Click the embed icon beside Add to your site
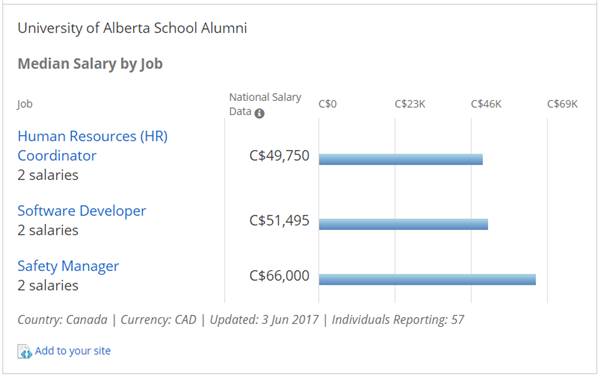The height and width of the screenshot is (379, 600). coord(24,351)
